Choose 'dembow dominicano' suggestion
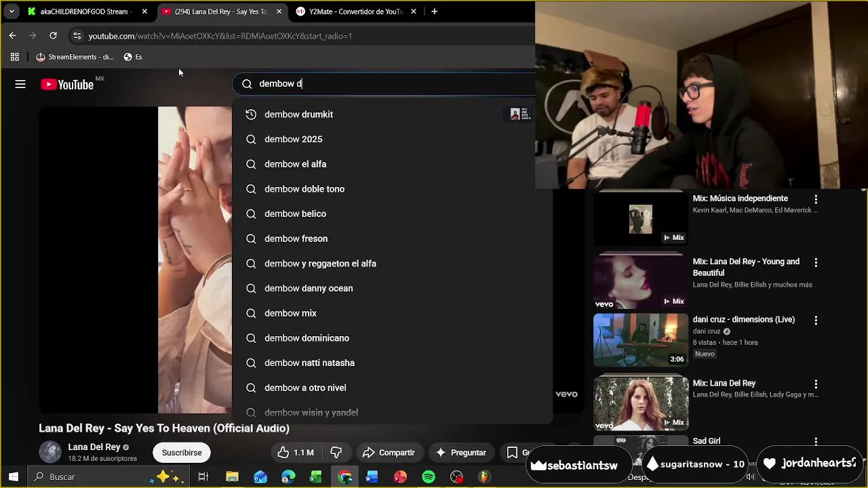 [392, 338]
